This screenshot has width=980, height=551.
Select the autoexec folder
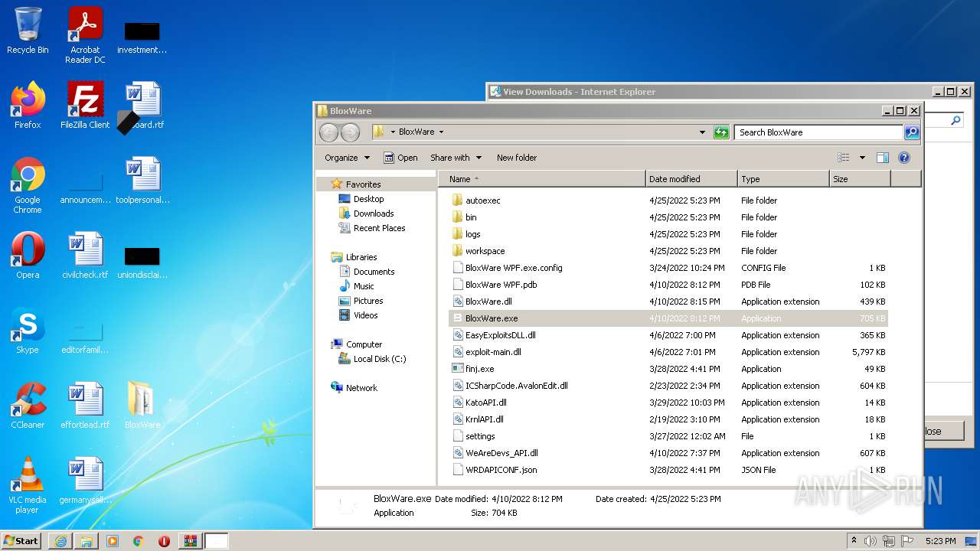coord(668,201)
